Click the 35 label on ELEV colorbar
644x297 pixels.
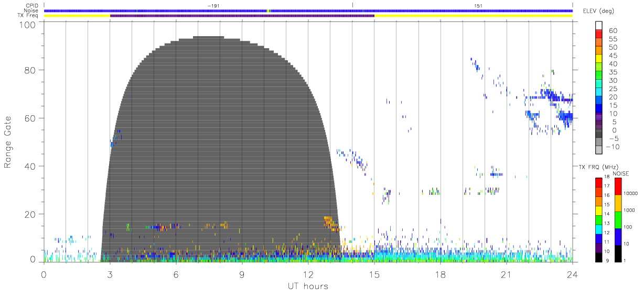click(614, 72)
